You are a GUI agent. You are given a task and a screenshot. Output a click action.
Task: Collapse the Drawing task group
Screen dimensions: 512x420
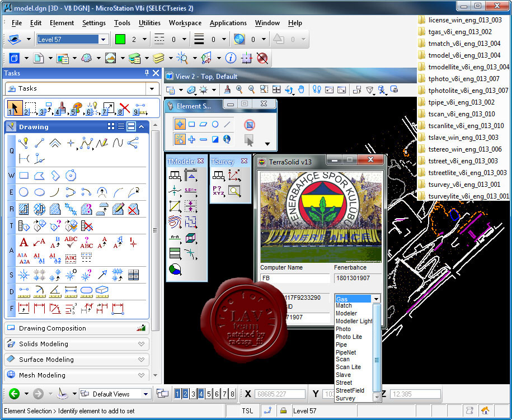pos(142,126)
